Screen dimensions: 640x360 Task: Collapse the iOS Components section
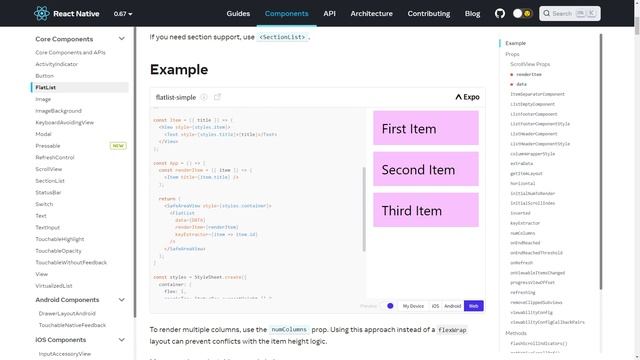click(121, 340)
